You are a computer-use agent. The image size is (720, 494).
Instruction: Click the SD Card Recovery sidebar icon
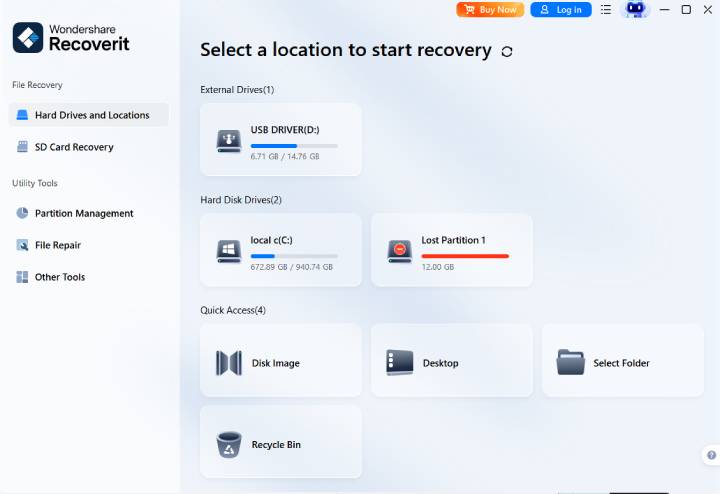coord(22,146)
